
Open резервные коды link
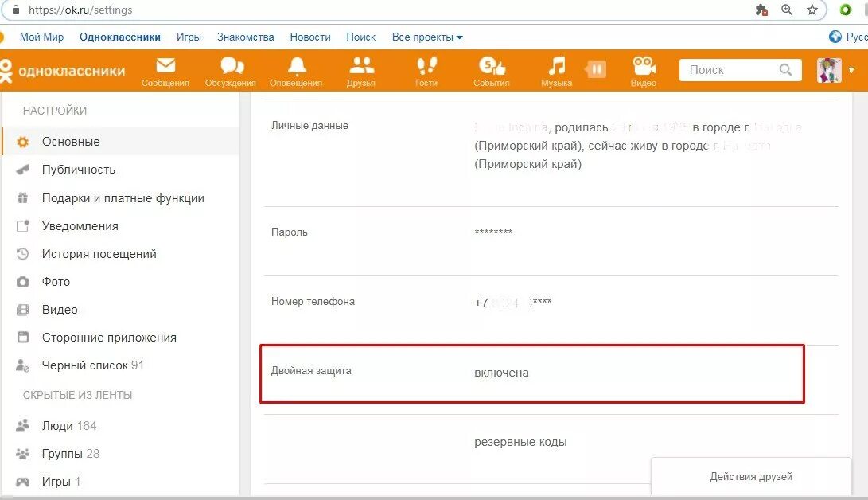(x=520, y=442)
